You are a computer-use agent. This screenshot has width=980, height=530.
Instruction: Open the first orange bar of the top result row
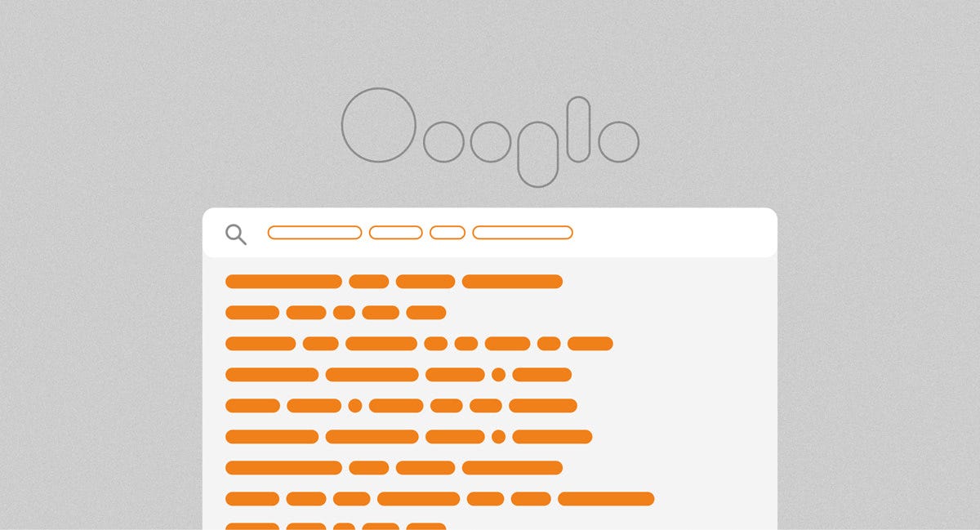click(283, 282)
